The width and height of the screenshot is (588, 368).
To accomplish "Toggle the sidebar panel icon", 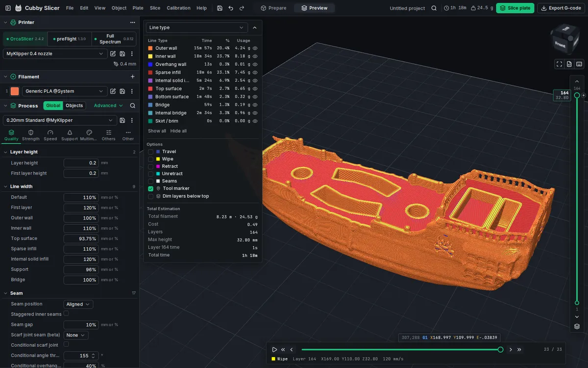I will pos(8,8).
